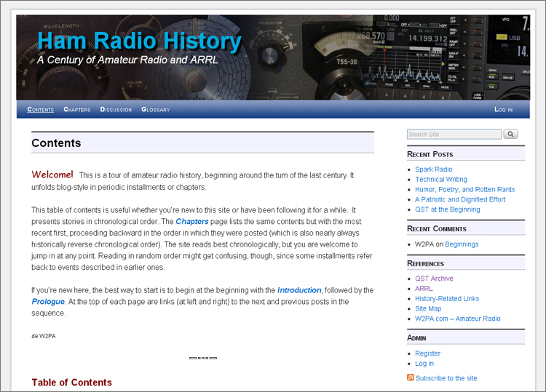Open the Contents menu item

click(x=41, y=110)
